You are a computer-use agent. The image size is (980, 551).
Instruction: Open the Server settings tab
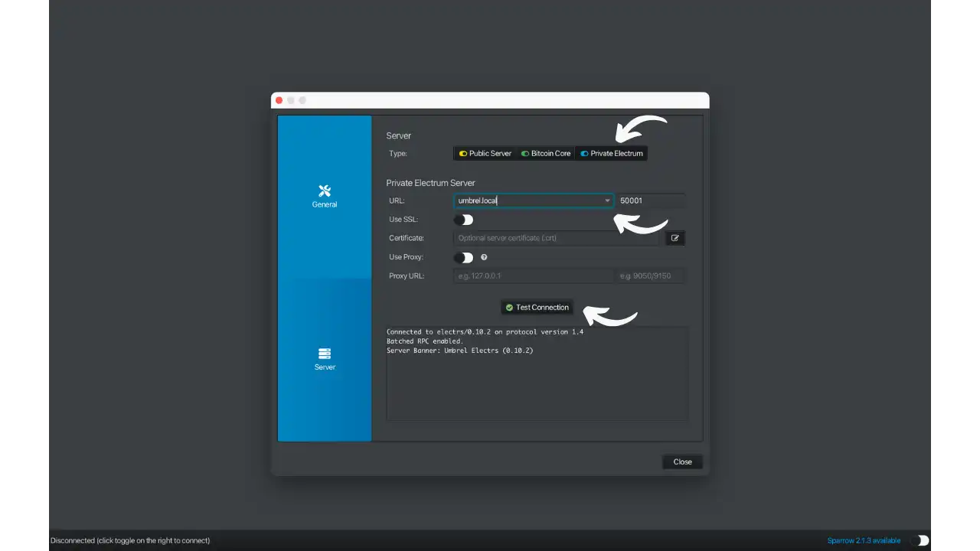pyautogui.click(x=325, y=360)
